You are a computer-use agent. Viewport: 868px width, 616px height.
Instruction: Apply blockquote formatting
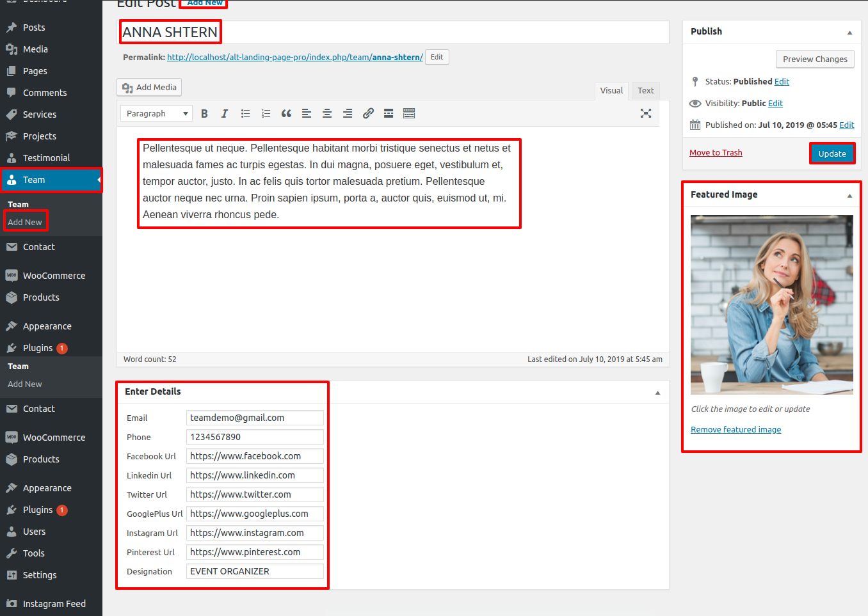(286, 114)
